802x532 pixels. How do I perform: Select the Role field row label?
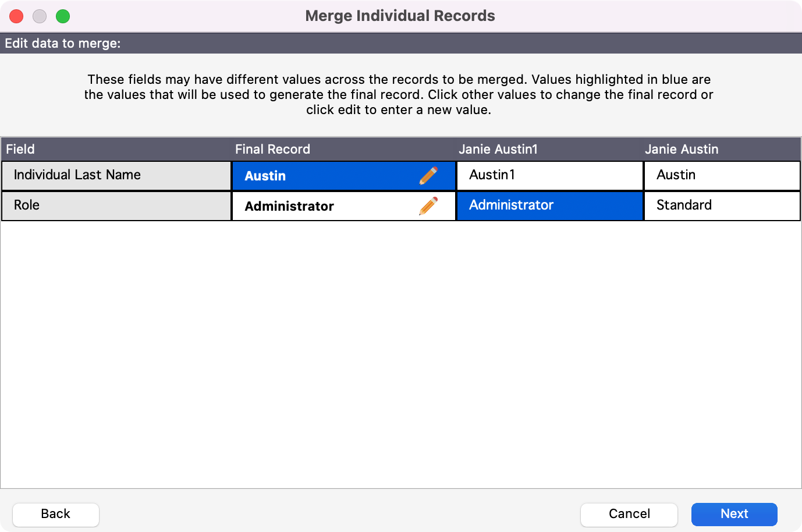click(x=116, y=206)
